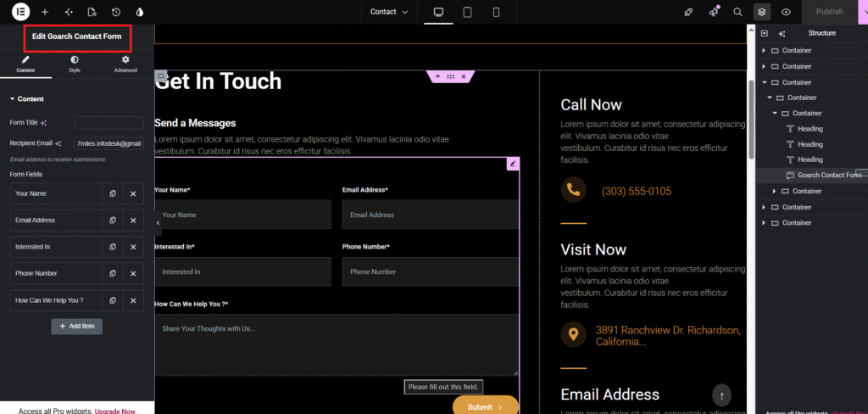Click Structure panel AI sparkle icon
Screen dimensions: 868x414
(x=782, y=33)
